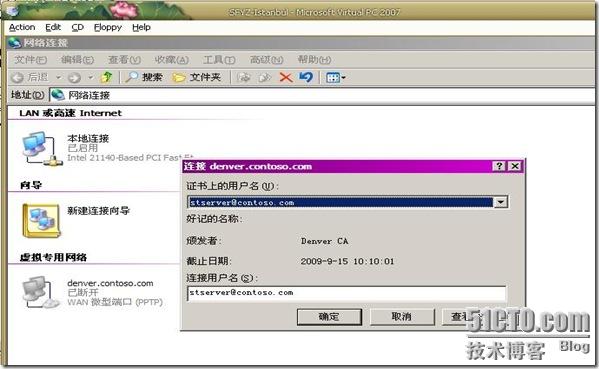This screenshot has height=369, width=599.
Task: Click the 搜索 search toolbar button
Action: (144, 78)
